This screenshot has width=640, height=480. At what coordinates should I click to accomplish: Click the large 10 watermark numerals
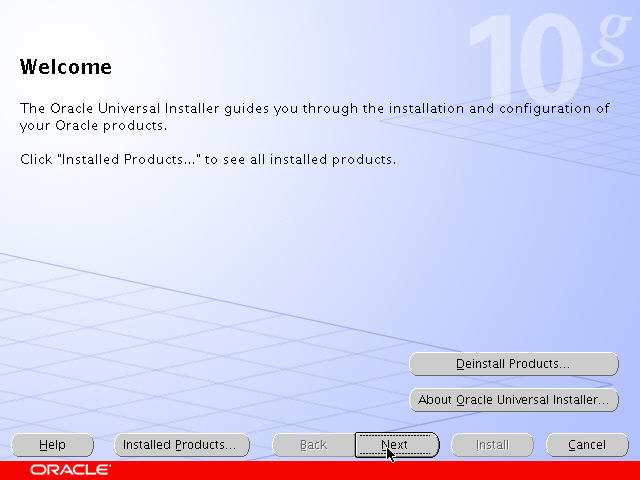527,59
